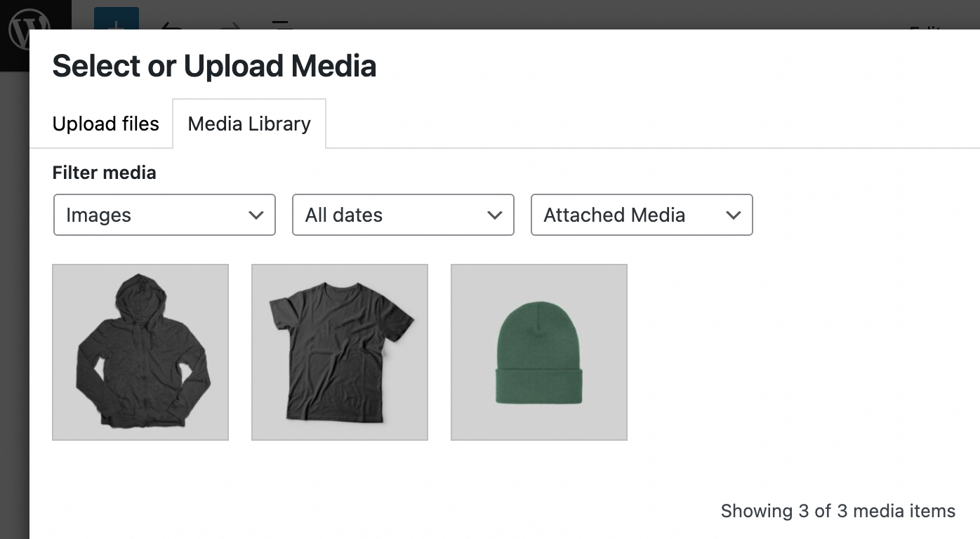Choose the green beanie image thumbnail
Image resolution: width=980 pixels, height=539 pixels.
(x=539, y=352)
